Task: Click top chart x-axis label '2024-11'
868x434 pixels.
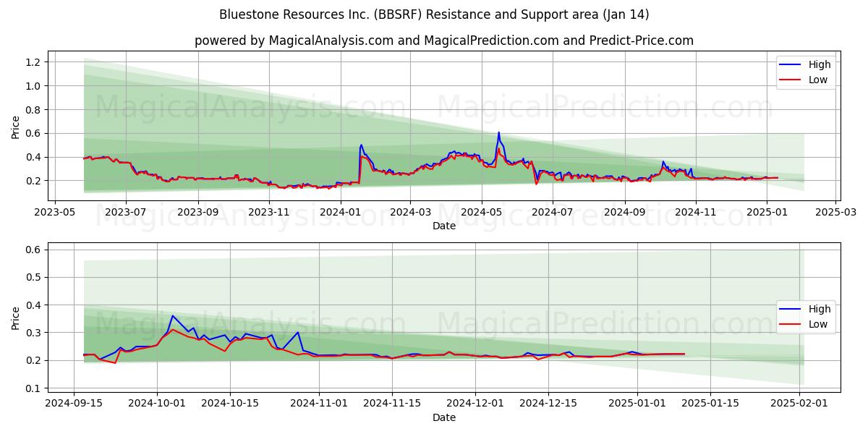Action: (x=696, y=213)
